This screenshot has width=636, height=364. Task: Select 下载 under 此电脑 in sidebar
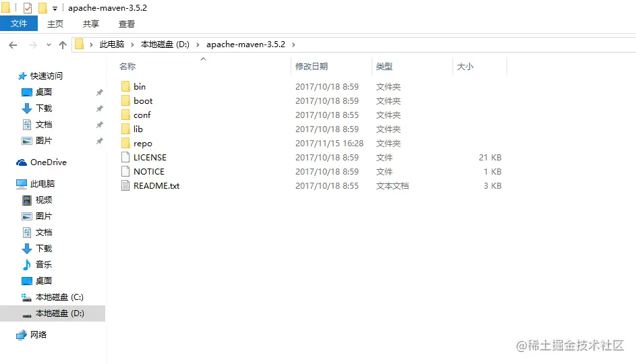coord(44,249)
